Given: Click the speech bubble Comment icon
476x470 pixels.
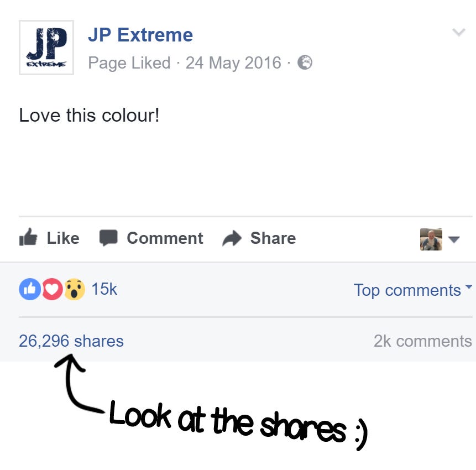Looking at the screenshot, I should [108, 238].
